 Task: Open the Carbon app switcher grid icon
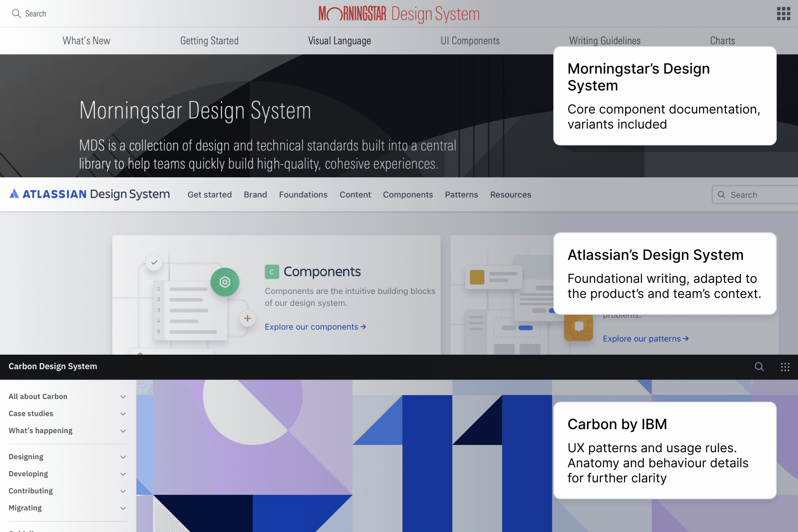point(785,367)
